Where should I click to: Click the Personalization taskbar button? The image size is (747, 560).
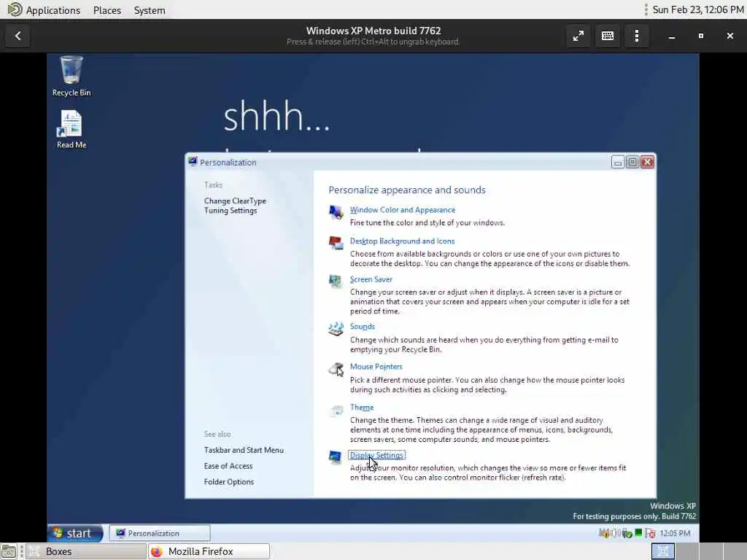pos(160,533)
